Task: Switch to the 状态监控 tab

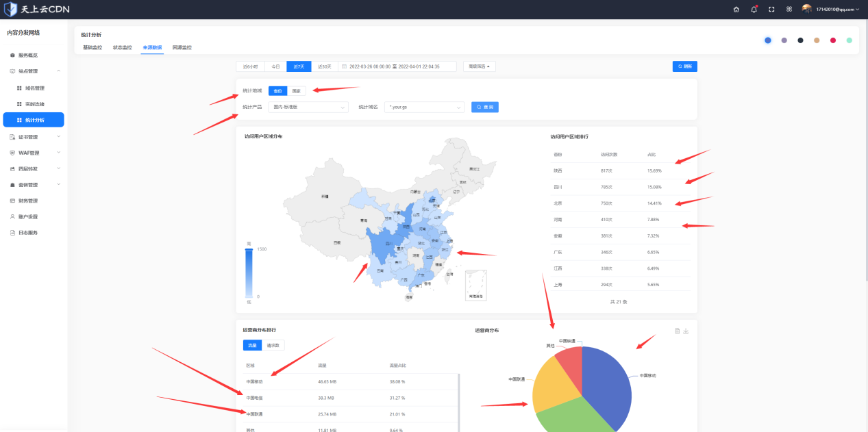Action: 122,48
